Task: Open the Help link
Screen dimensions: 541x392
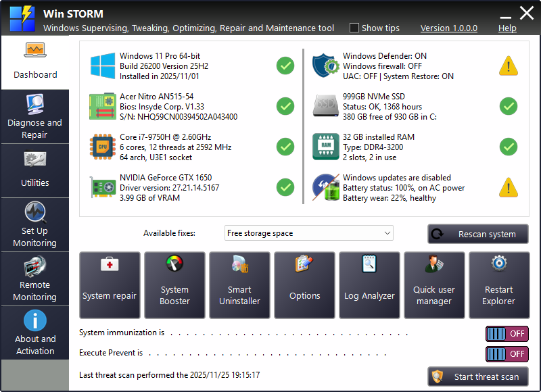Action: pyautogui.click(x=506, y=28)
